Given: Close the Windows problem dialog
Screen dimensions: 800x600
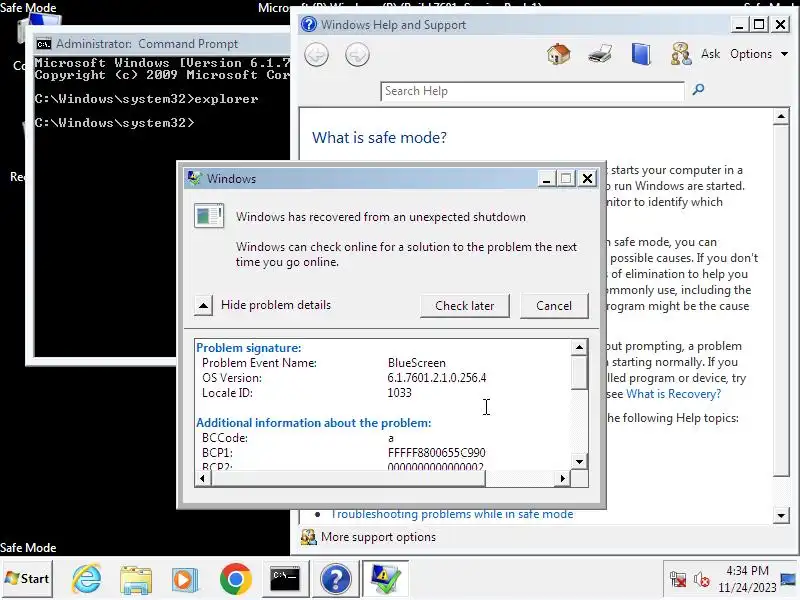Looking at the screenshot, I should (x=587, y=179).
